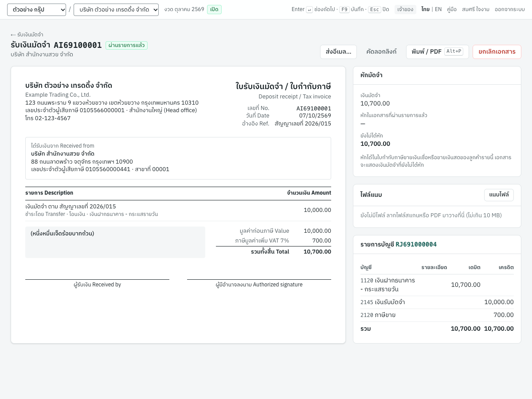Log out with ออกจากระบบ

coord(510,9)
